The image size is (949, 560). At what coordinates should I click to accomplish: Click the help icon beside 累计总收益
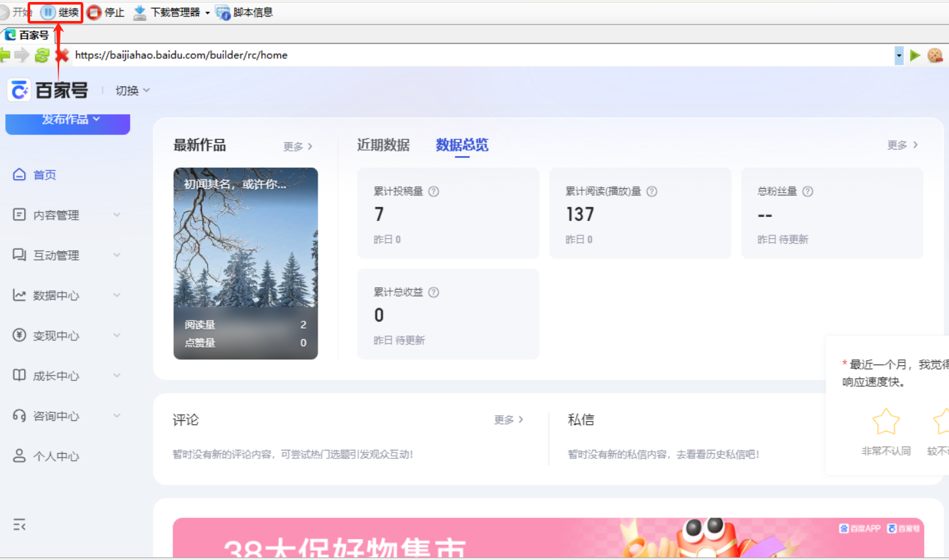tap(434, 292)
